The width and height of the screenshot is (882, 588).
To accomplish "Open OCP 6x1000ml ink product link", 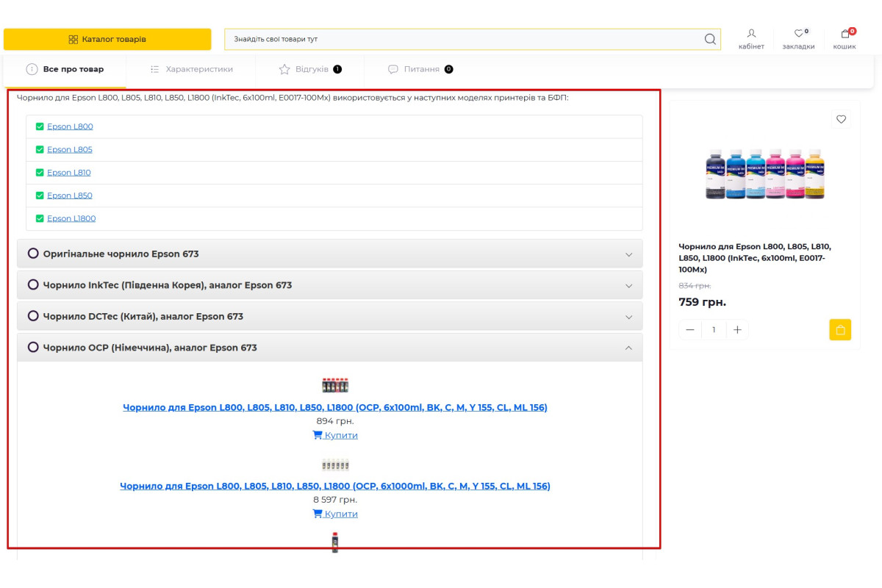I will pos(335,486).
